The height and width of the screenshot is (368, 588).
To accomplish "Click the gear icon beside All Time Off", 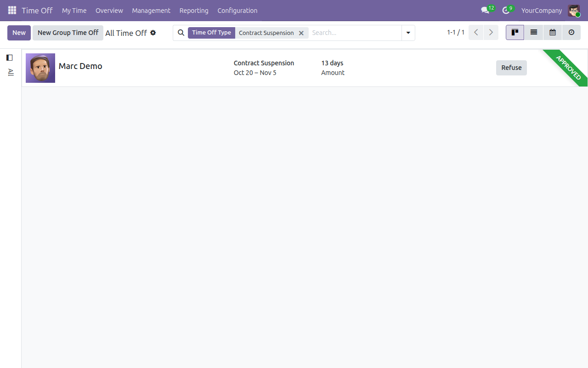I will coord(153,33).
